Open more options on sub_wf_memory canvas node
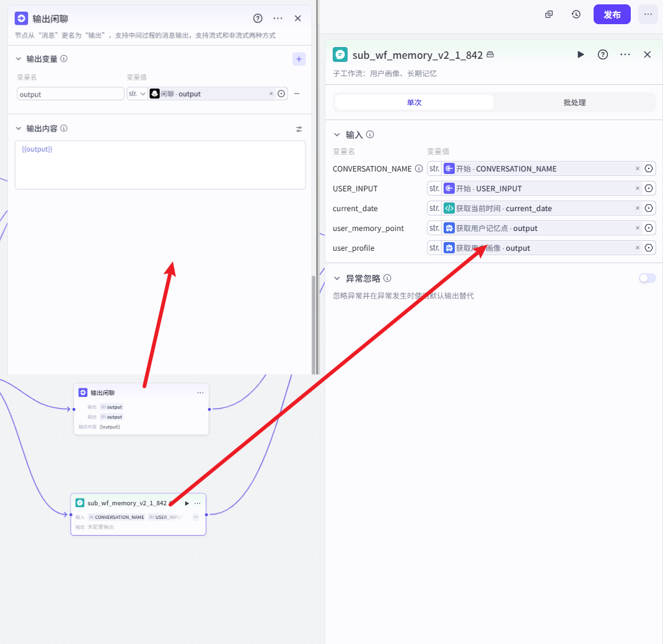Screen dimensions: 663x644 pyautogui.click(x=198, y=503)
